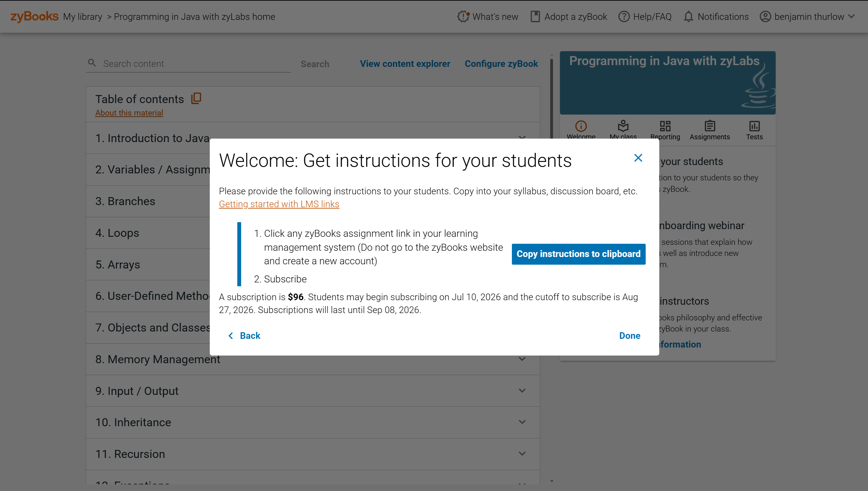This screenshot has height=491, width=868.
Task: Click benjamin thurlow user name
Action: (809, 17)
